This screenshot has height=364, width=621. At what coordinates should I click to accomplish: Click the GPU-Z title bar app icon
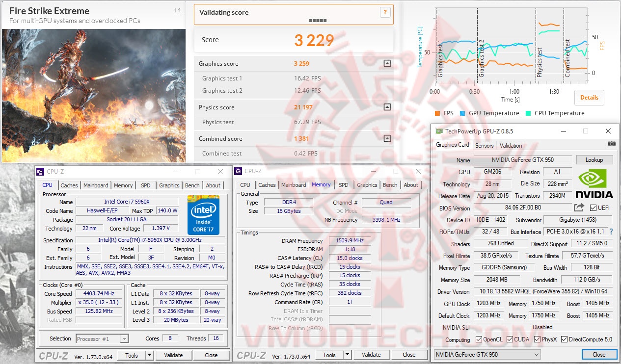point(438,131)
